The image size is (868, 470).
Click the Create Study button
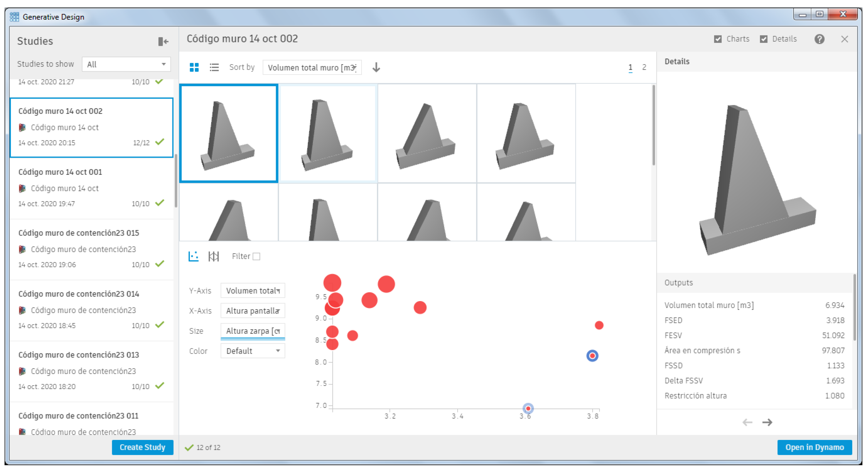(142, 447)
